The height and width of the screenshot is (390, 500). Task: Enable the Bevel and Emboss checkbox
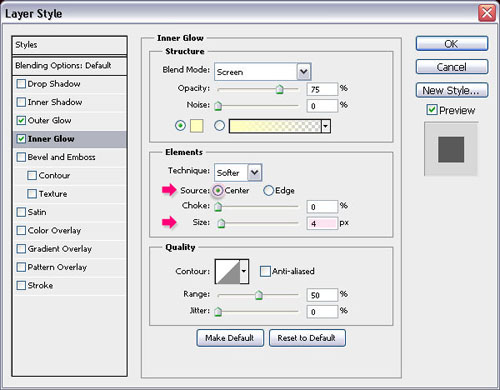click(x=21, y=157)
